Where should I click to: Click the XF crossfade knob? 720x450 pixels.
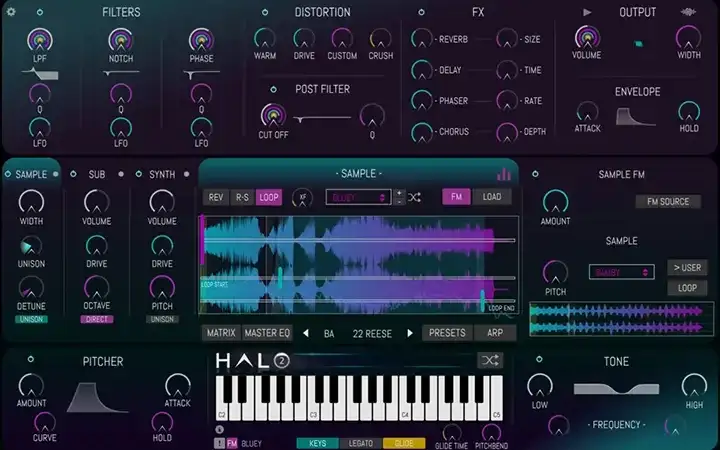pyautogui.click(x=302, y=197)
